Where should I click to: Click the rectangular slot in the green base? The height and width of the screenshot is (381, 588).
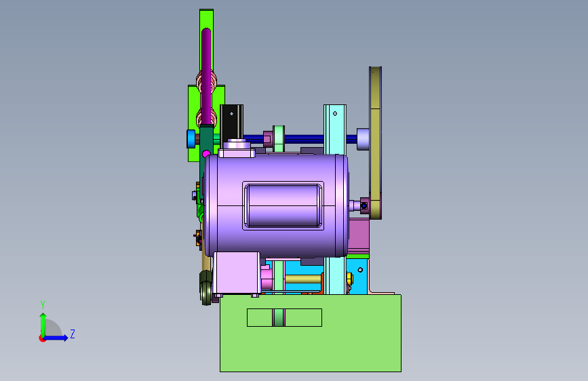[x=284, y=318]
